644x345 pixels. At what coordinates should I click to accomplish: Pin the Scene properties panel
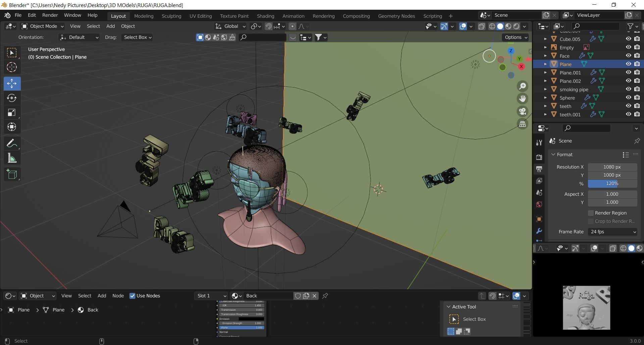click(x=637, y=141)
